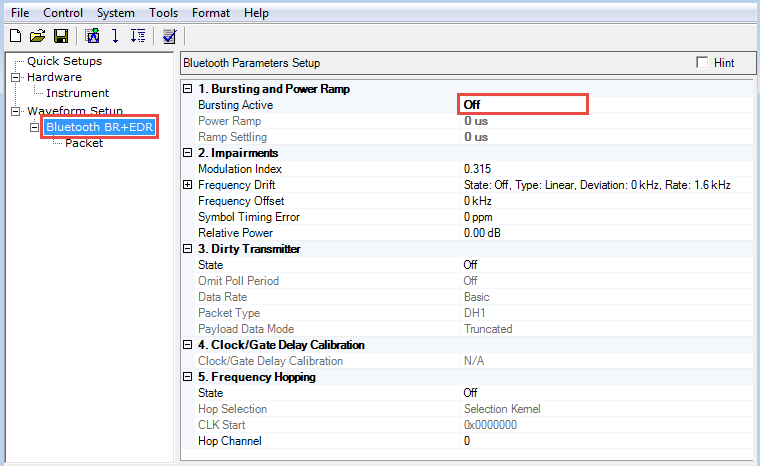
Task: Enable the Hint checkbox
Action: 701,63
